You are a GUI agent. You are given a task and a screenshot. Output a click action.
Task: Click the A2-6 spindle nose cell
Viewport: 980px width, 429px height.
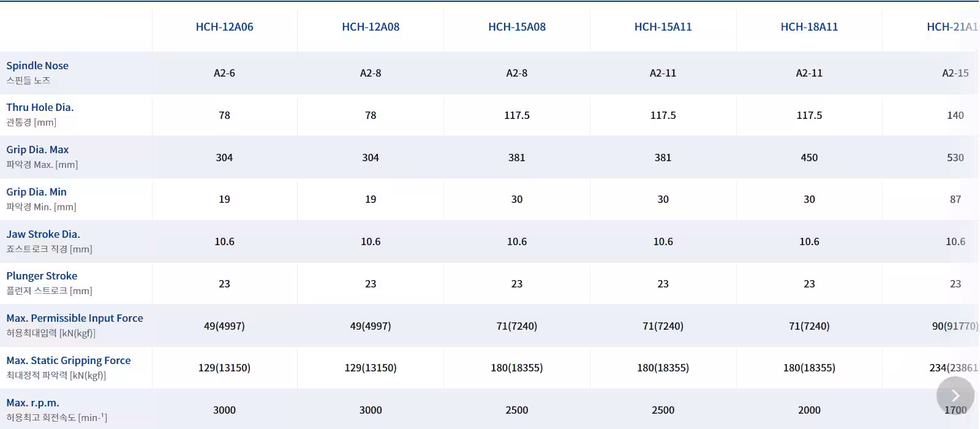tap(224, 73)
